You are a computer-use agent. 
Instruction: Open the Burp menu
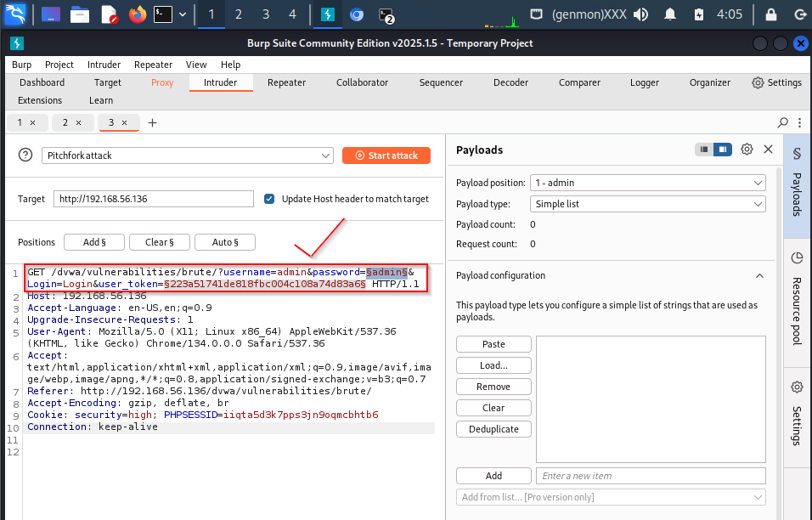click(x=22, y=65)
